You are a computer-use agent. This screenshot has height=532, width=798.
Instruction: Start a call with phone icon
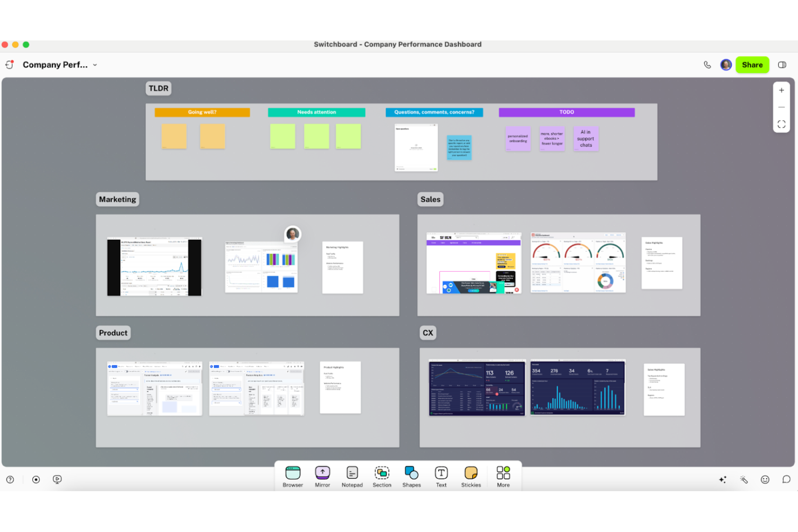point(707,65)
